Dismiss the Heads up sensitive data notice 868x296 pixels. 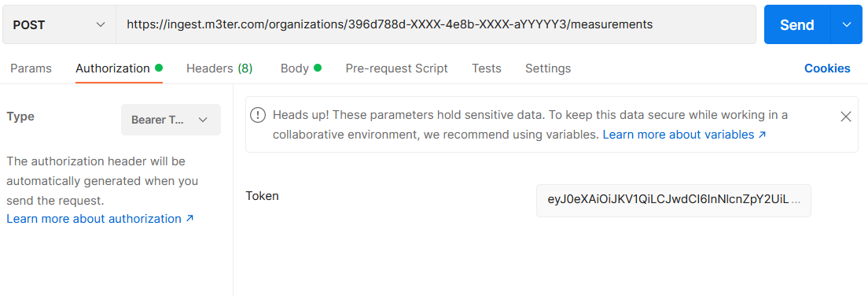click(845, 117)
